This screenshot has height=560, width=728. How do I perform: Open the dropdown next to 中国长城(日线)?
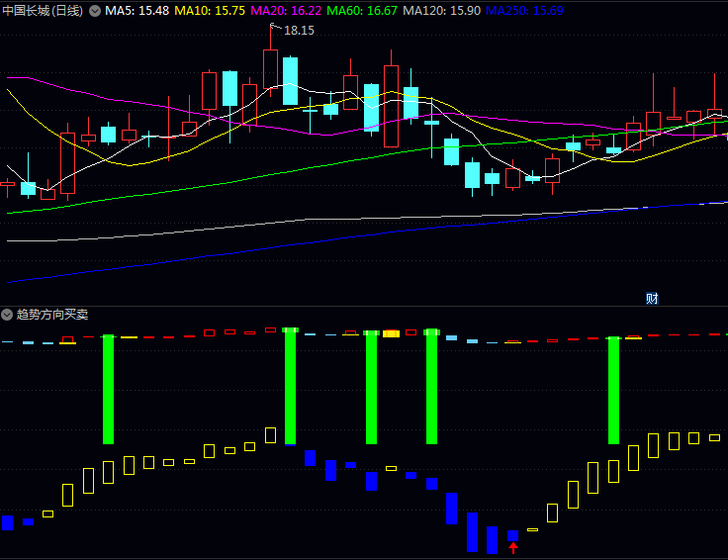click(x=95, y=11)
